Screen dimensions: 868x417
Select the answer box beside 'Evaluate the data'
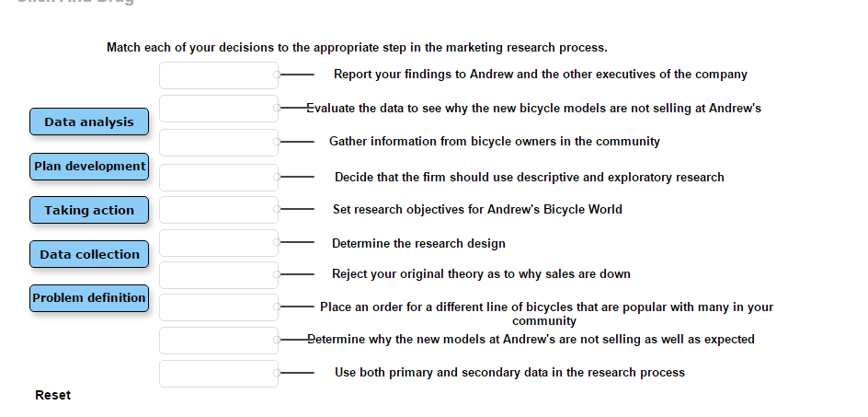coord(218,109)
